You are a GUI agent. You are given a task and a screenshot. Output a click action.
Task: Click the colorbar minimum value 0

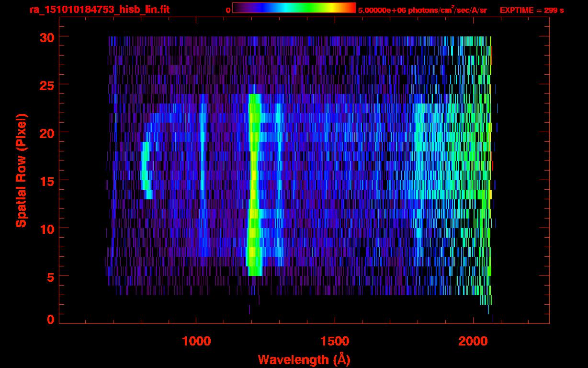pos(228,10)
